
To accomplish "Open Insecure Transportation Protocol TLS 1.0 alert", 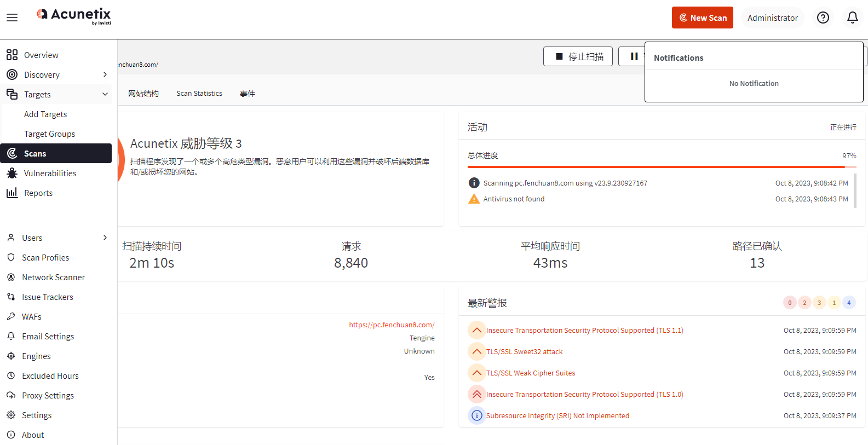I will (585, 394).
